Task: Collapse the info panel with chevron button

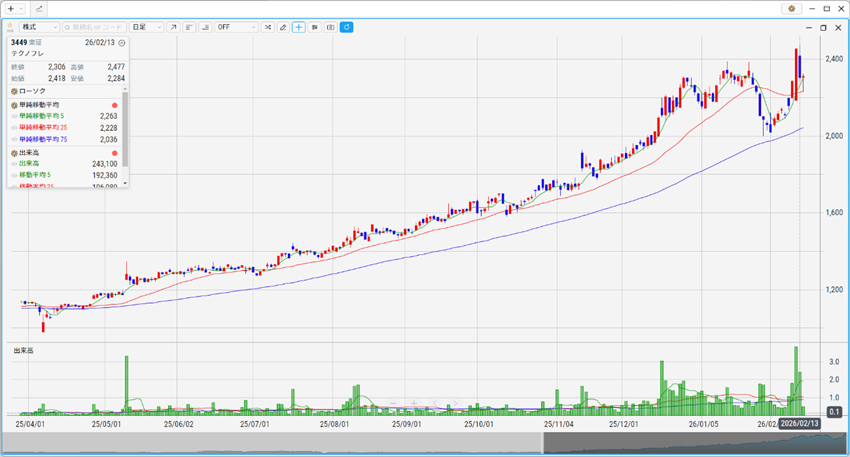Action: click(x=121, y=43)
